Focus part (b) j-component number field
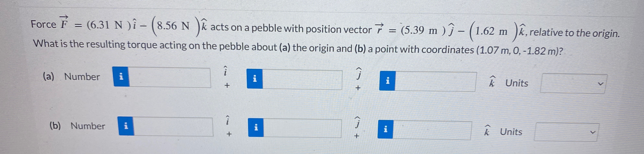This screenshot has height=154, width=644. 302,128
